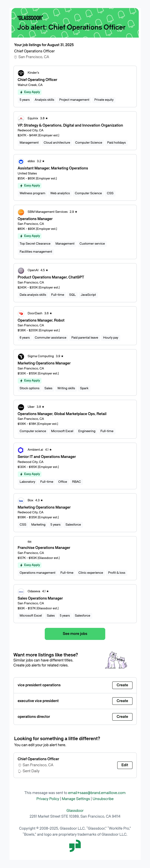
Task: Click the OpenAI company logo
Action: pos(21,270)
